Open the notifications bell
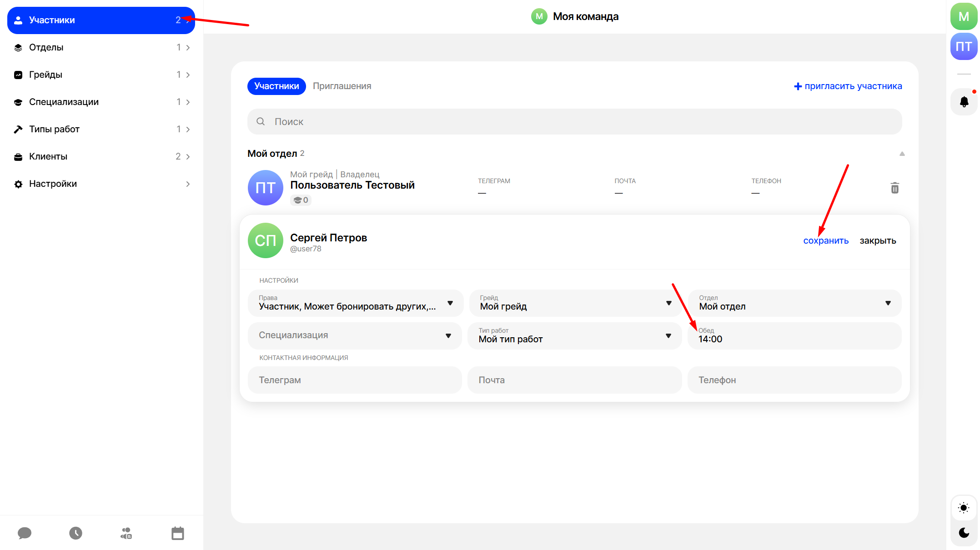This screenshot has height=550, width=980. coord(963,102)
